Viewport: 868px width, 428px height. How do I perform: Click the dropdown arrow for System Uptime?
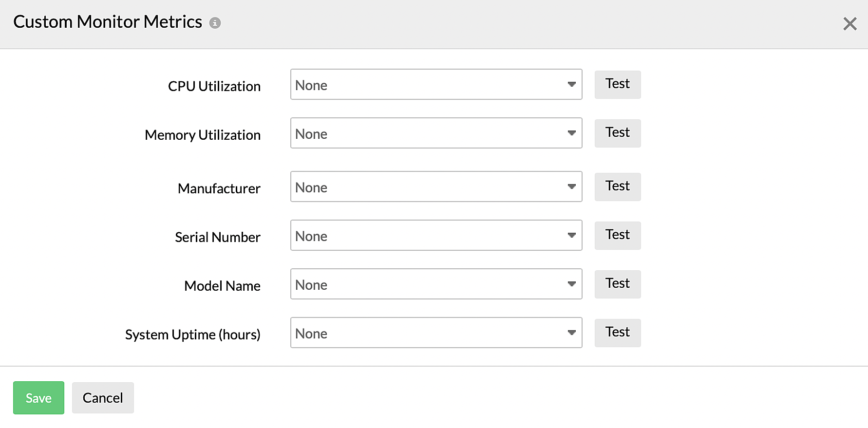571,333
